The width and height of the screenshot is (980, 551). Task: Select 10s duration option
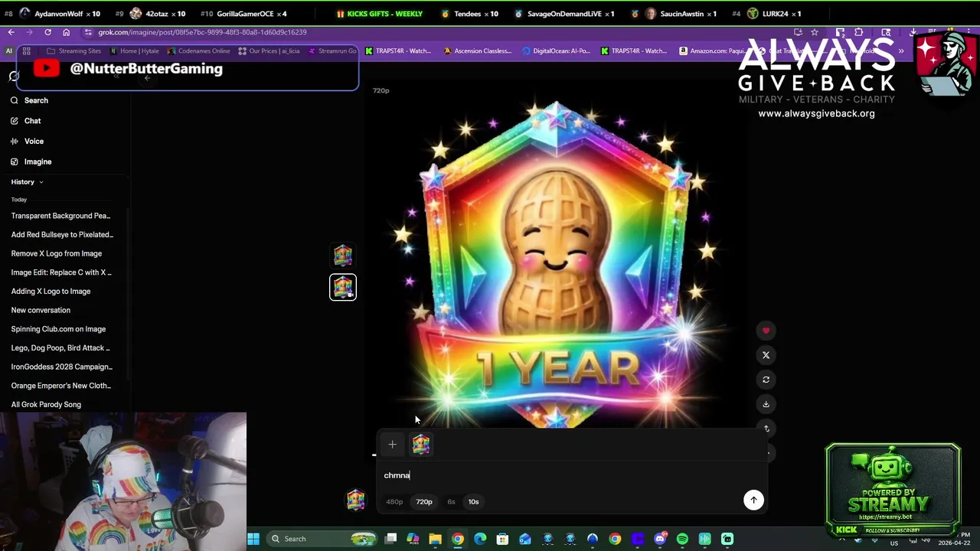coord(473,502)
